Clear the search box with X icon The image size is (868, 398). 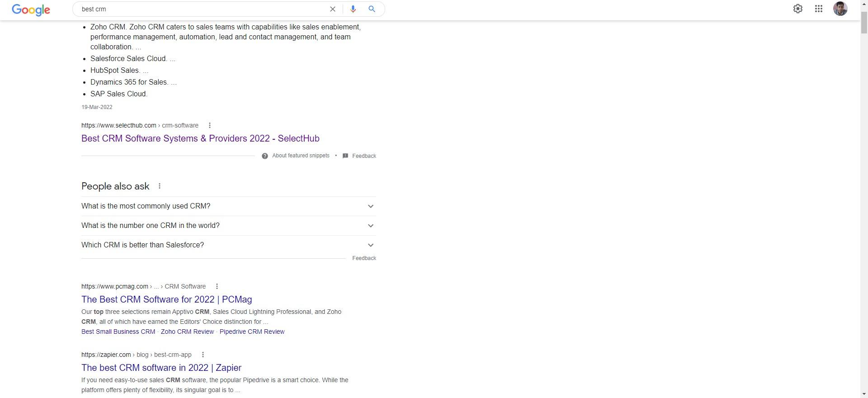click(x=333, y=9)
